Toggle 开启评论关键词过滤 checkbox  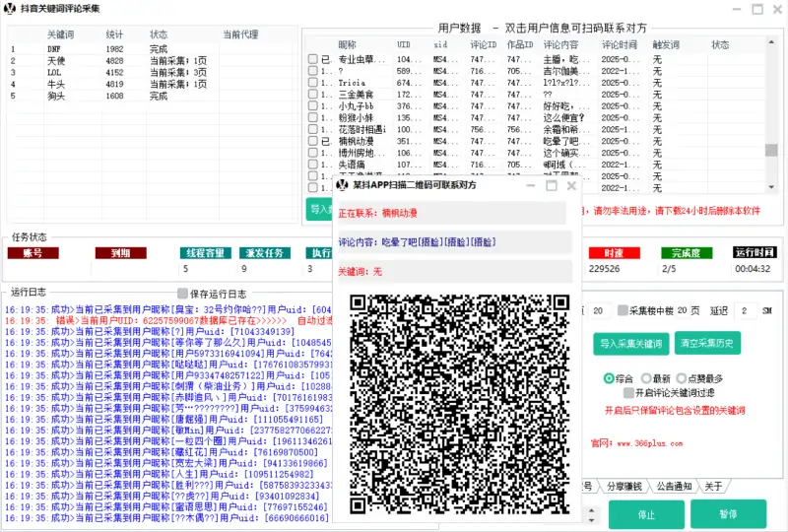coord(615,393)
